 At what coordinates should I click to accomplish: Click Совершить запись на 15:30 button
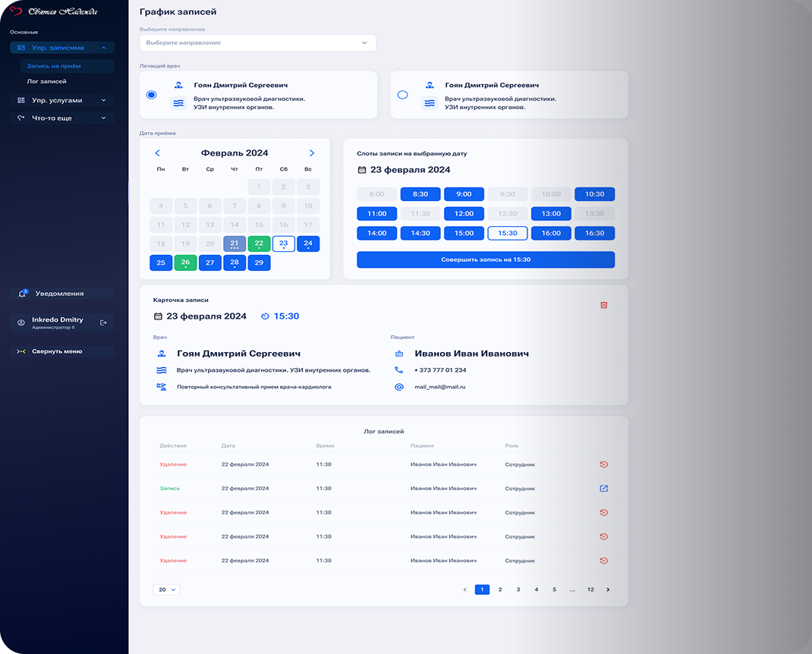pyautogui.click(x=486, y=260)
